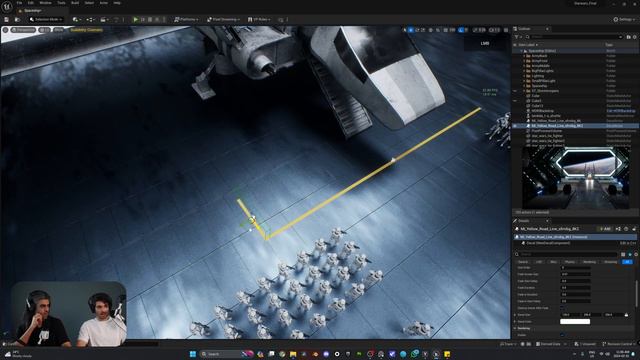Select the All details filter tab

tap(627, 262)
